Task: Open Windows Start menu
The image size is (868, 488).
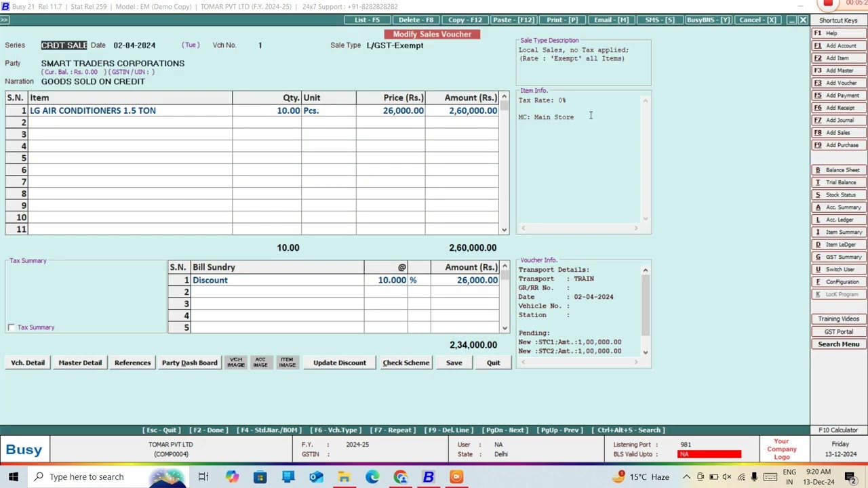Action: pos(14,476)
